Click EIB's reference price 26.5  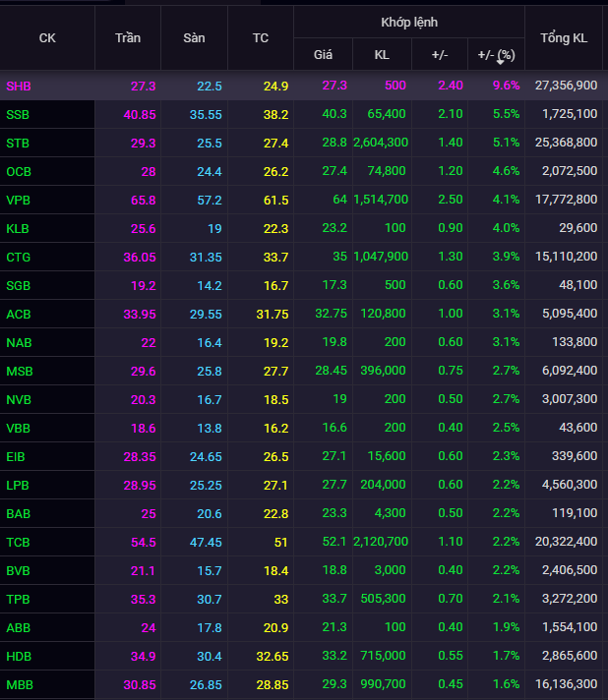coord(275,456)
